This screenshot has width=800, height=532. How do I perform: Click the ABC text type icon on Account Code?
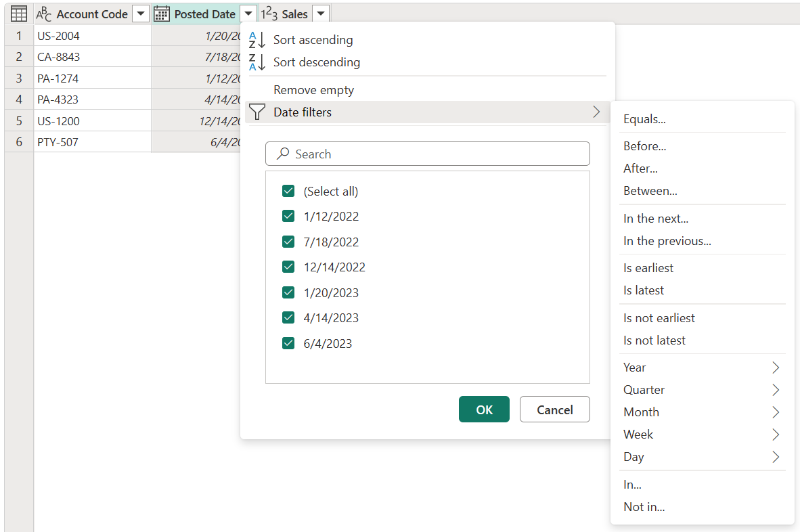[43, 13]
